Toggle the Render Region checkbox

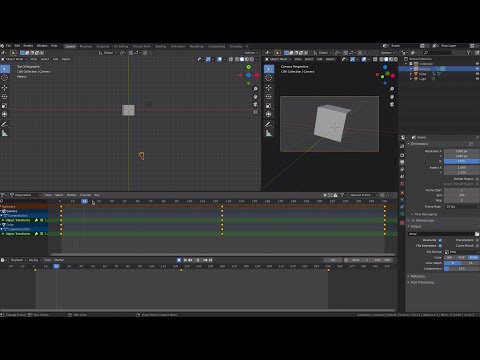point(477,179)
